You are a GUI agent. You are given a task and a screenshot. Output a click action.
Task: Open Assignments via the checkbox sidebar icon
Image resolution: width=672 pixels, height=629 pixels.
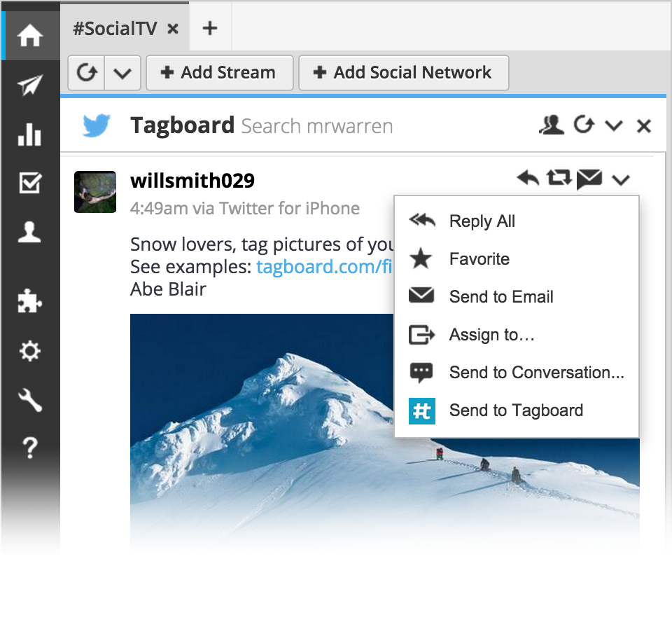click(30, 183)
